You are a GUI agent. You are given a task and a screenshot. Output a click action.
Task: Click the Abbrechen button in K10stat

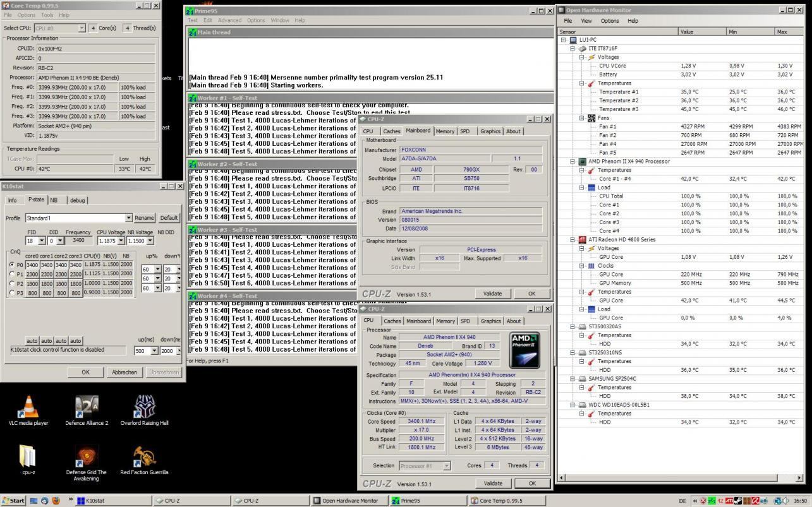[x=124, y=373]
